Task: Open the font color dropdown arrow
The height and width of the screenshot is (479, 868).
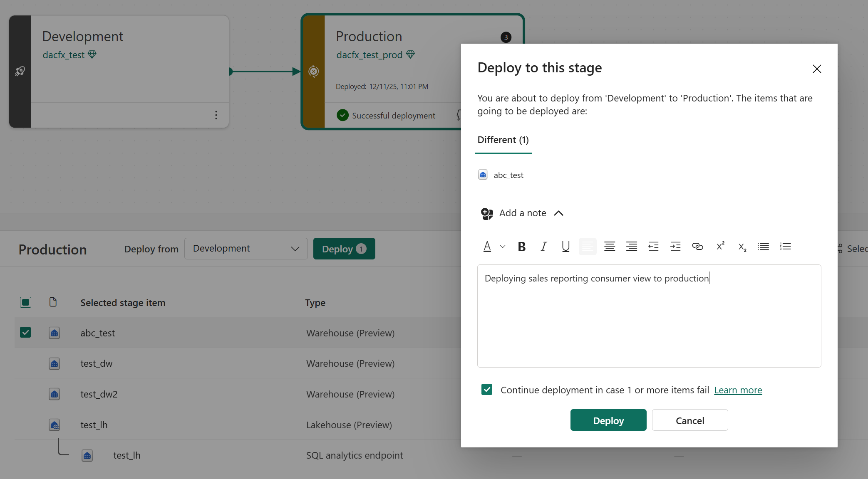Action: tap(503, 247)
